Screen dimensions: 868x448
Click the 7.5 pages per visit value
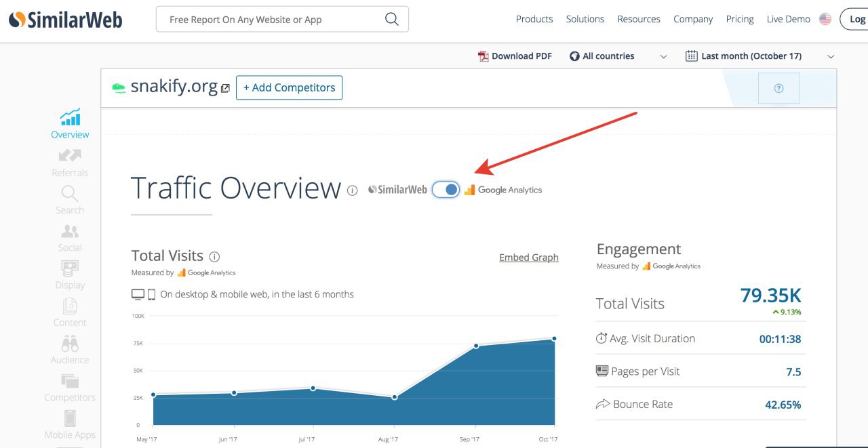793,371
